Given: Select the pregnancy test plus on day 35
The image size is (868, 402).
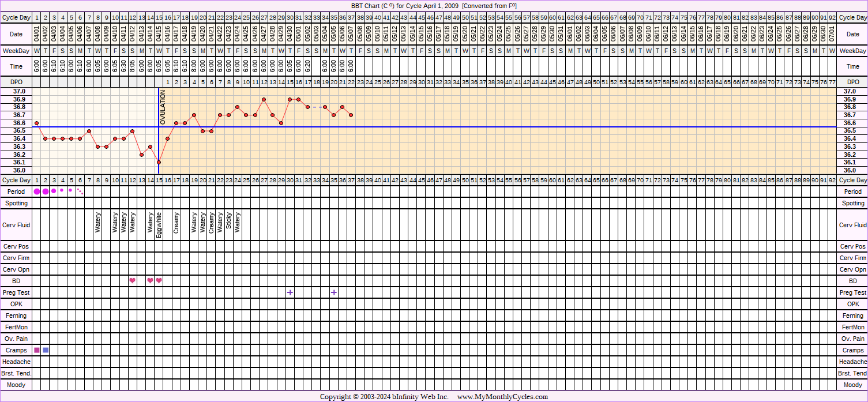Looking at the screenshot, I should click(334, 292).
